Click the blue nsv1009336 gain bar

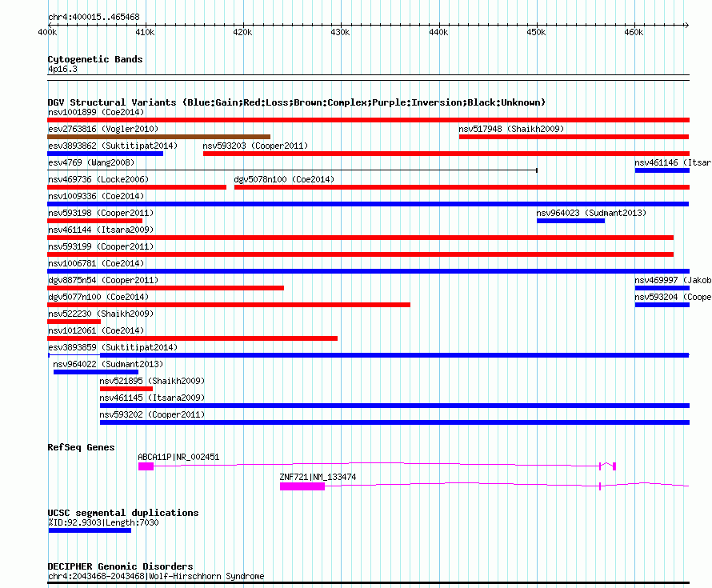tap(368, 204)
